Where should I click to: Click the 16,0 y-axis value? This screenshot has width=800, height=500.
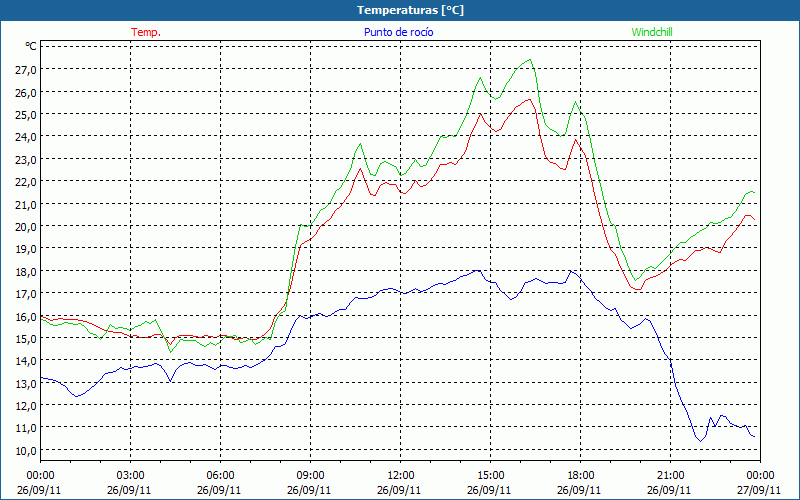click(x=26, y=316)
